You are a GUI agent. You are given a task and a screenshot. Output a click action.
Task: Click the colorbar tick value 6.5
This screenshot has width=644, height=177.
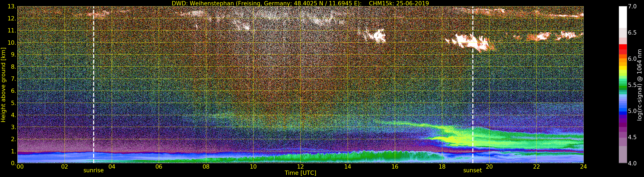pos(632,33)
